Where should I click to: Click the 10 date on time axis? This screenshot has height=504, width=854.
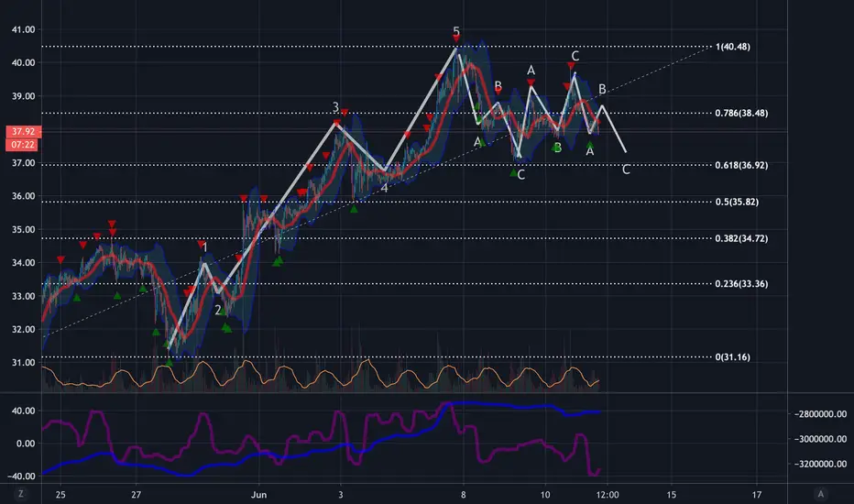pos(545,495)
